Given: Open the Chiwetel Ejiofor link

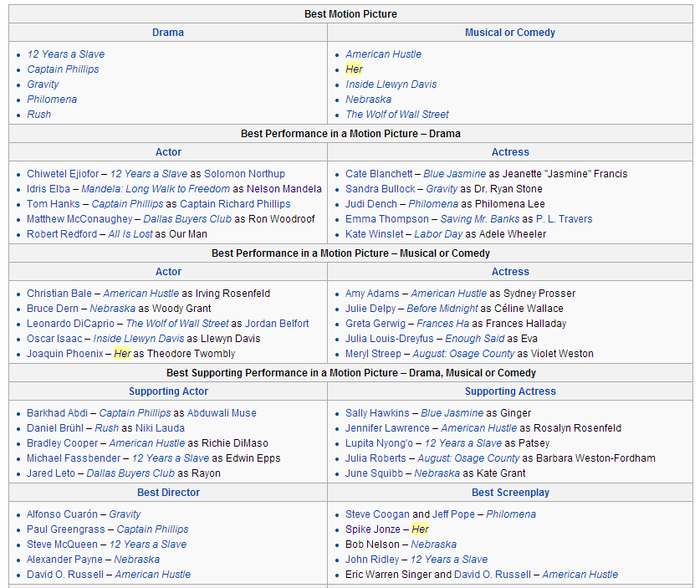Looking at the screenshot, I should (63, 174).
